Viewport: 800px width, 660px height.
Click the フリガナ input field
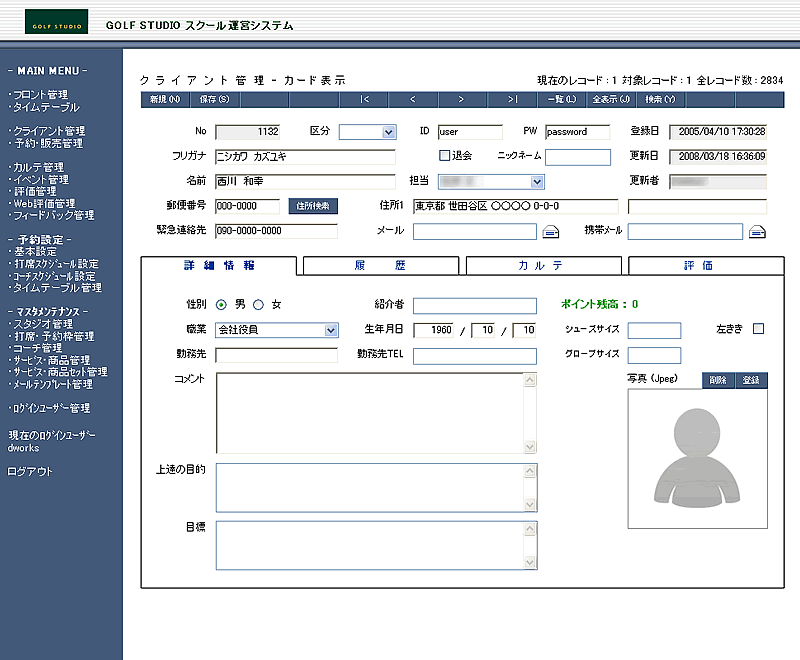[x=305, y=157]
